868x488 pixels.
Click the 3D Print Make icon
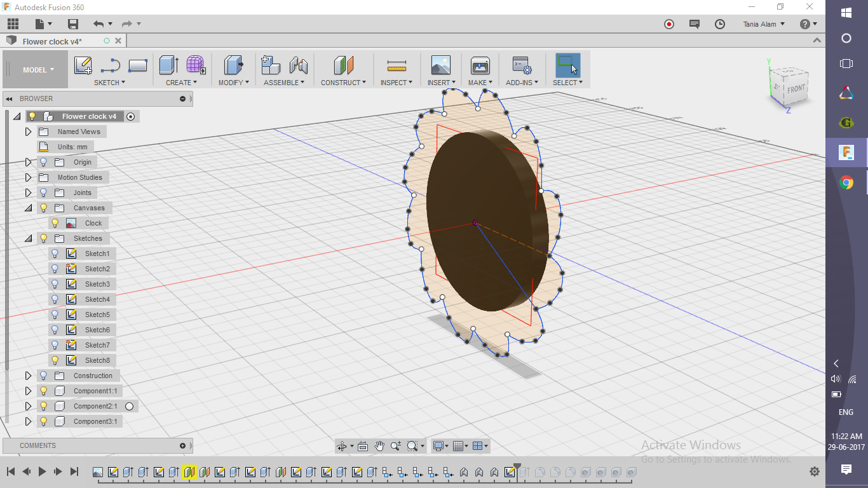tap(480, 65)
